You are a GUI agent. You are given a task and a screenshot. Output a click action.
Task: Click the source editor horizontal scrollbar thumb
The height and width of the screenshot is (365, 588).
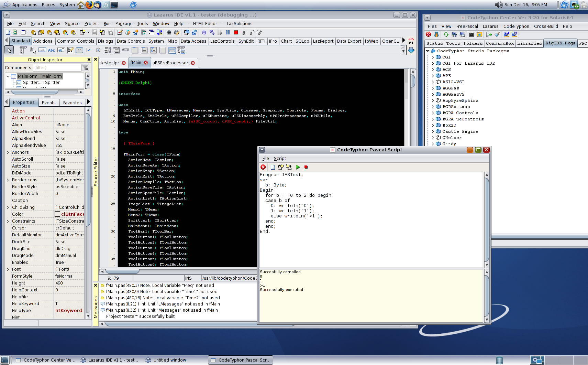(x=122, y=271)
